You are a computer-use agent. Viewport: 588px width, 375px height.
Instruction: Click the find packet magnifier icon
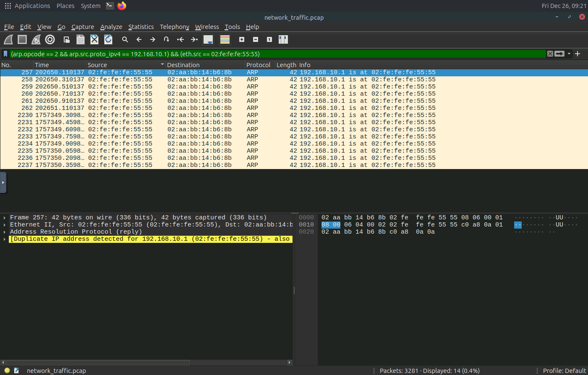tap(125, 39)
